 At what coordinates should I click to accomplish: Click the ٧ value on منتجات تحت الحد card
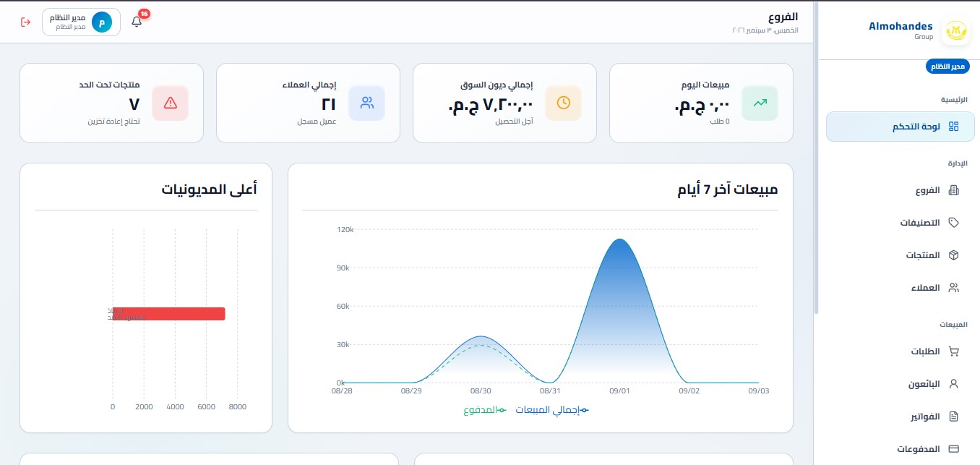pos(134,104)
